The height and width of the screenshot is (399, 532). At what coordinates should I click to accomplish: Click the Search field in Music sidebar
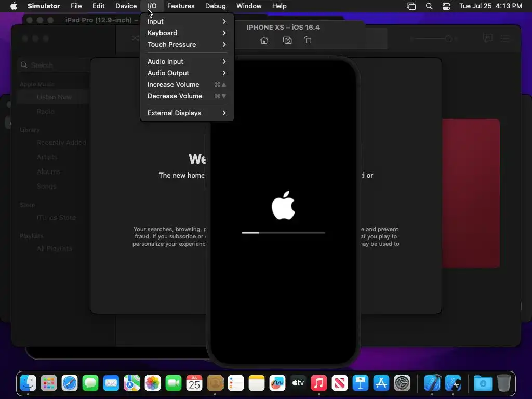(54, 65)
